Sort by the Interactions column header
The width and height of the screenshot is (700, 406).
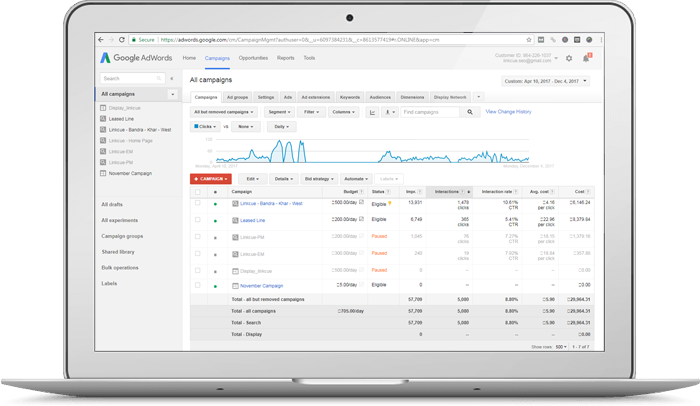450,192
